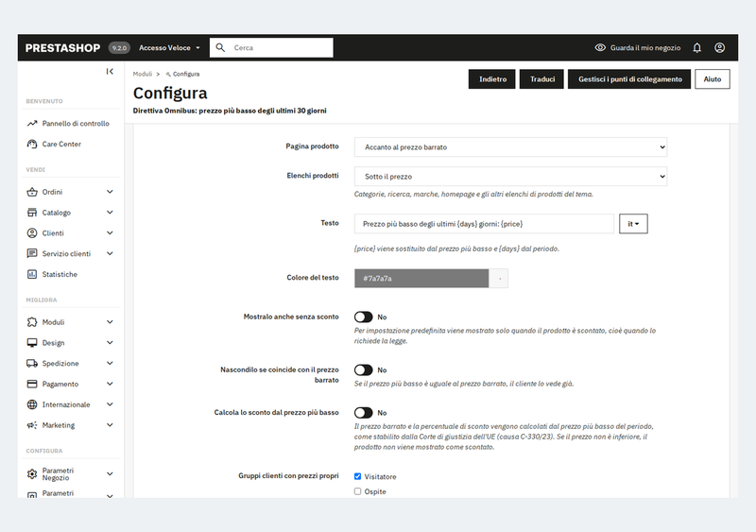This screenshot has width=756, height=532.
Task: Click the Moduli puzzle icon
Action: [x=32, y=322]
